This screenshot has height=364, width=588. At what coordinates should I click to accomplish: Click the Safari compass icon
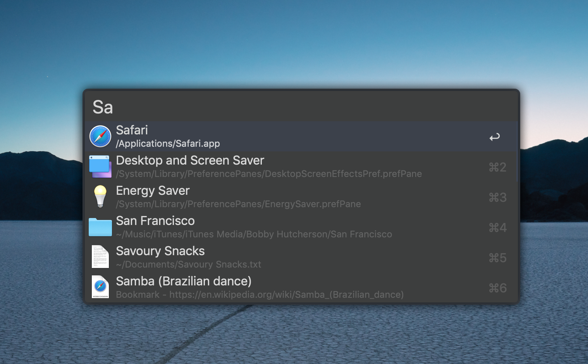point(100,137)
